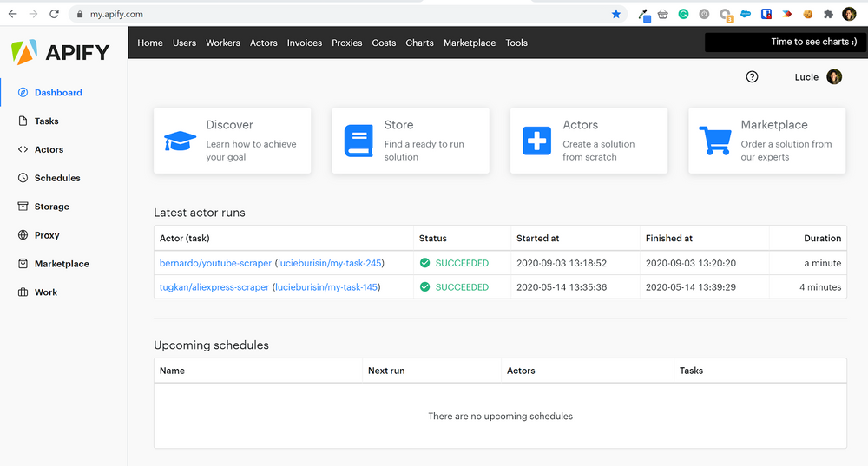Open Lucie's profile avatar
The image size is (868, 466).
tap(834, 76)
